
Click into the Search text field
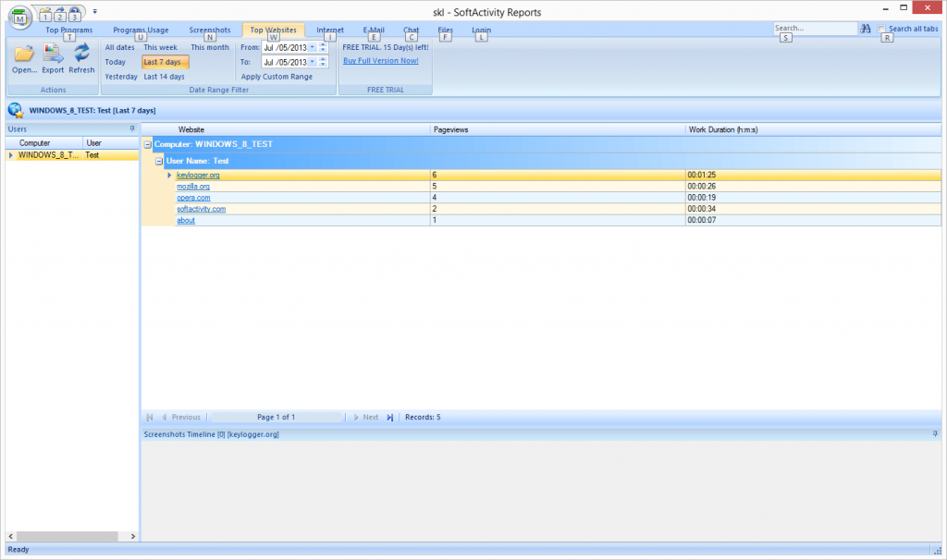814,30
